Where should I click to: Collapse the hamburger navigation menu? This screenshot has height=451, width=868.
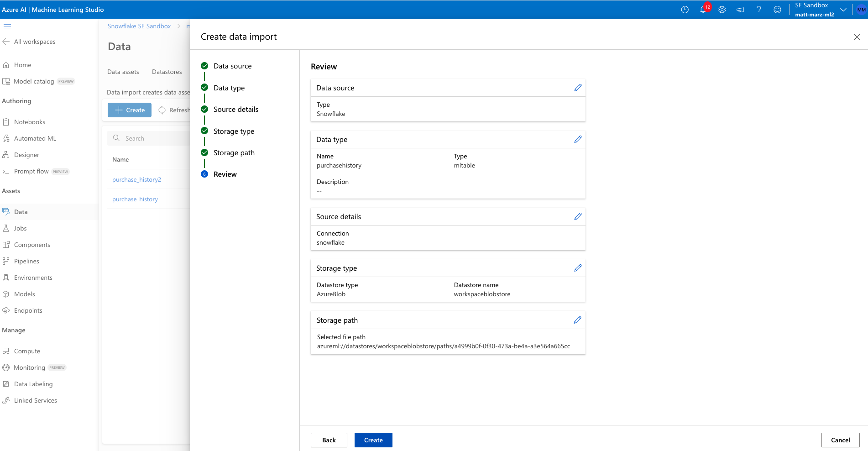tap(7, 26)
